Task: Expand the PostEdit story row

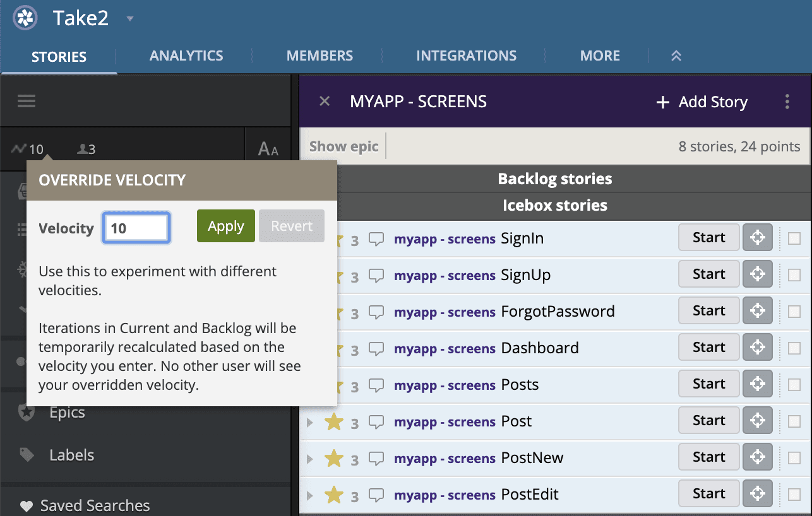Action: 309,495
